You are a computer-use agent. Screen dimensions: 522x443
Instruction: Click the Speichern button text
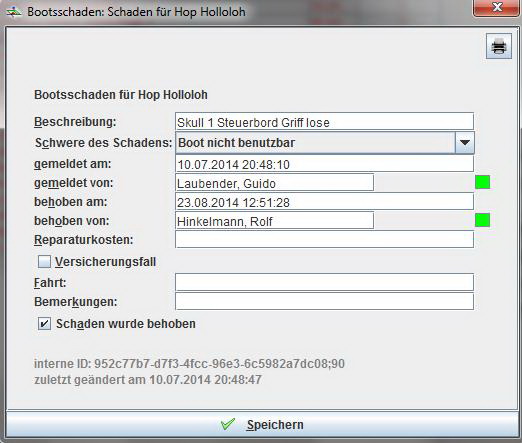point(275,425)
